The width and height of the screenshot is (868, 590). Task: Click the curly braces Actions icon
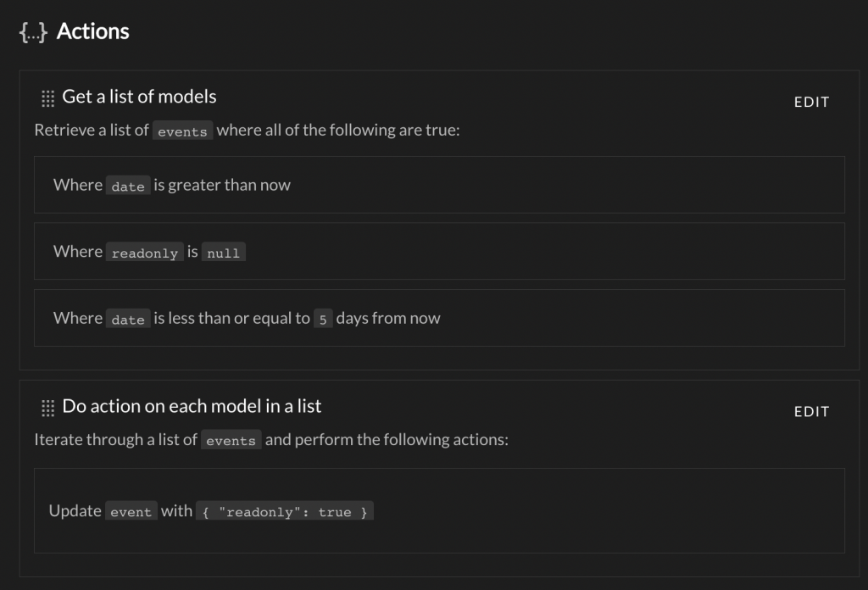pyautogui.click(x=33, y=32)
